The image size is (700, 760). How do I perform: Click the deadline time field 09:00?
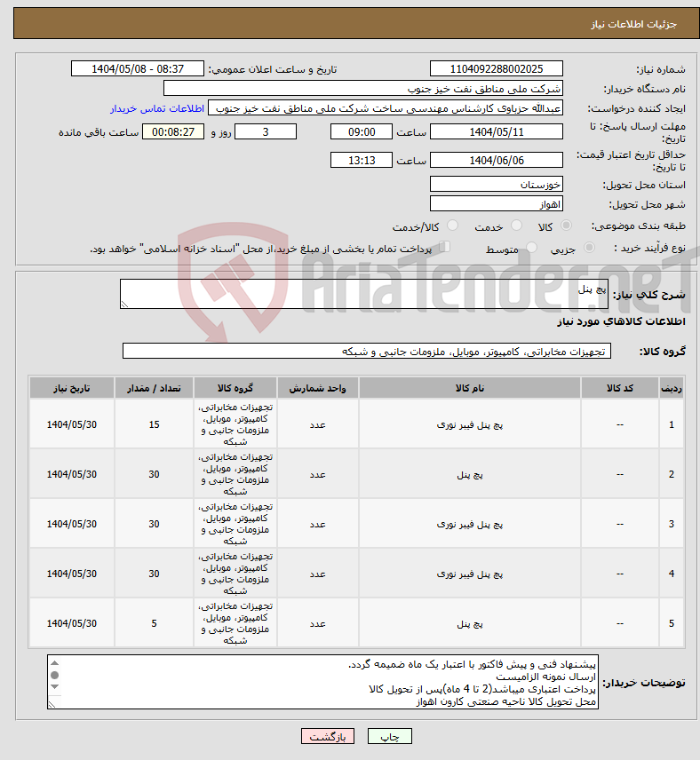[362, 131]
